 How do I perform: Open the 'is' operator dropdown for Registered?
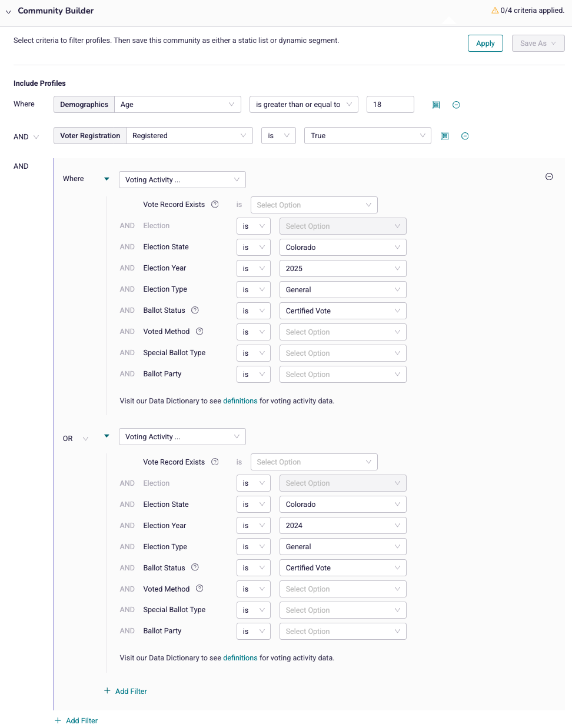pos(278,136)
